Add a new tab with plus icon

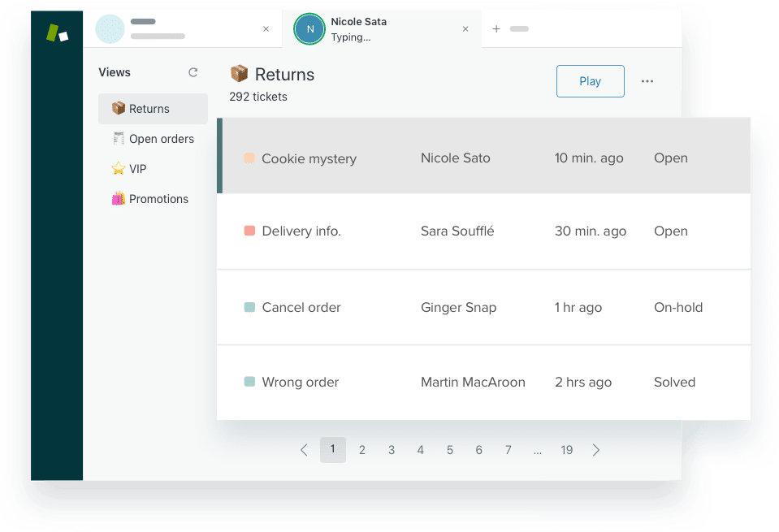[x=496, y=29]
